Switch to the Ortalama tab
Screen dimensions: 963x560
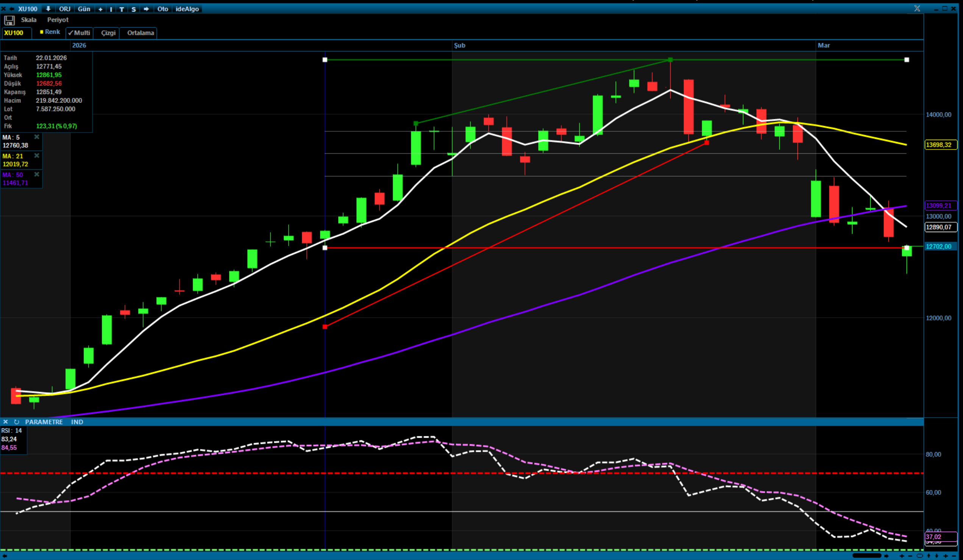pyautogui.click(x=140, y=33)
